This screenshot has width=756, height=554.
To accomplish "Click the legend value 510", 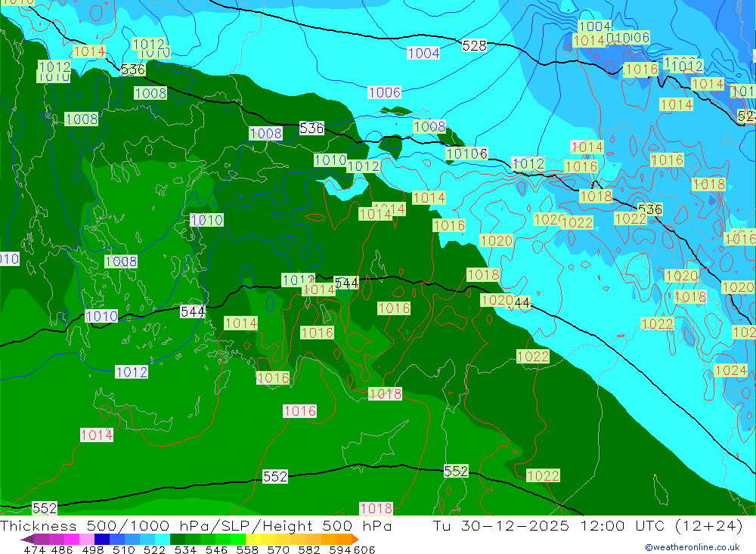I will coord(124,549).
